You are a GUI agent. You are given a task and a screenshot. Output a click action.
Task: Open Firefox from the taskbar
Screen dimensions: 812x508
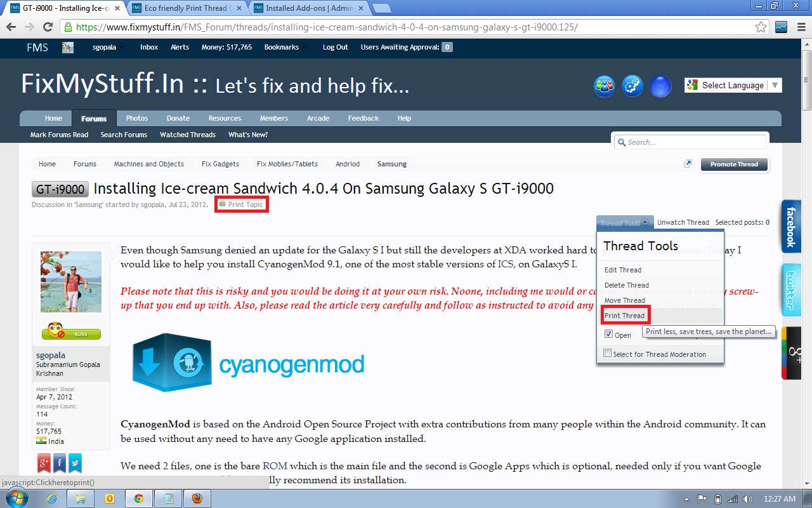pos(197,498)
